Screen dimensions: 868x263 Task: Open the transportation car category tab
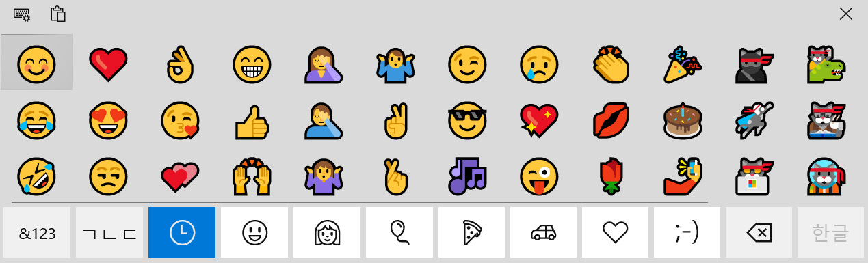click(x=544, y=233)
